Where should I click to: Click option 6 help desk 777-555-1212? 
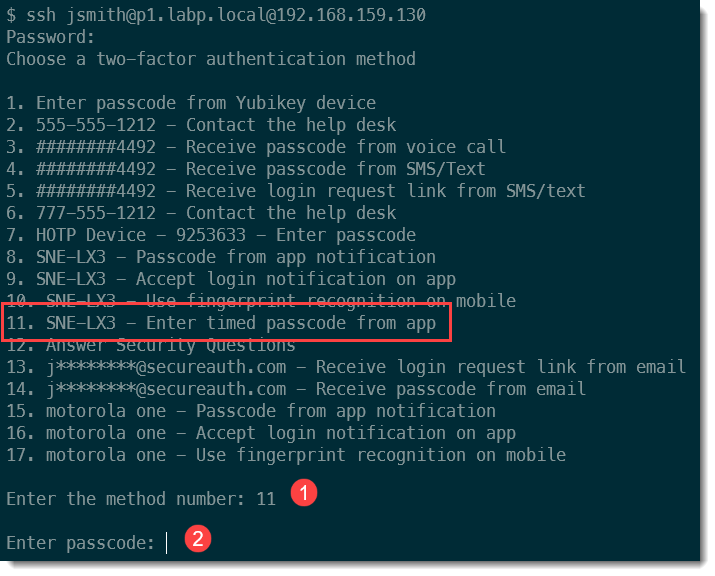(201, 213)
